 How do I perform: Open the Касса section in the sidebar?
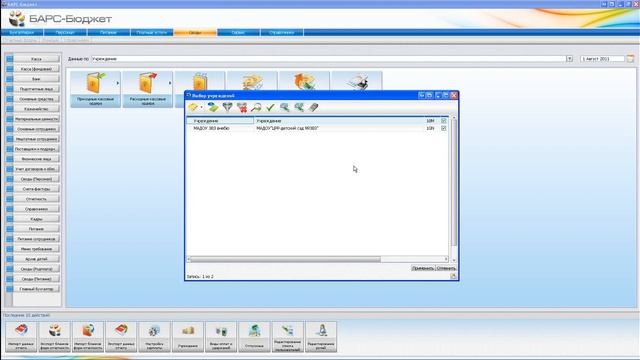coord(36,59)
